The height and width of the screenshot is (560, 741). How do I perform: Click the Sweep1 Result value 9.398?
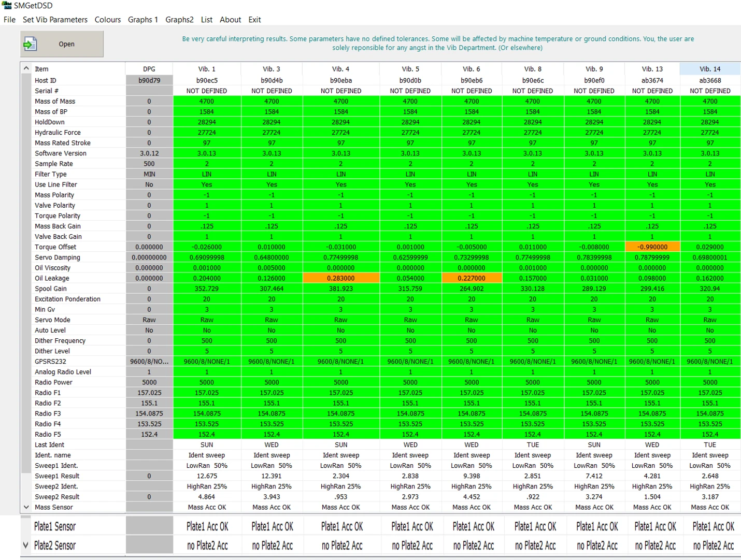pyautogui.click(x=472, y=476)
